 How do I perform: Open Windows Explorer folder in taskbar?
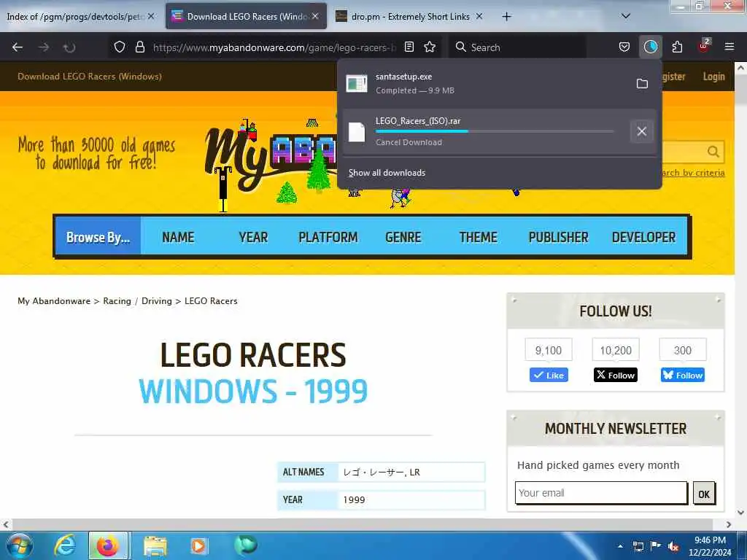click(x=155, y=545)
